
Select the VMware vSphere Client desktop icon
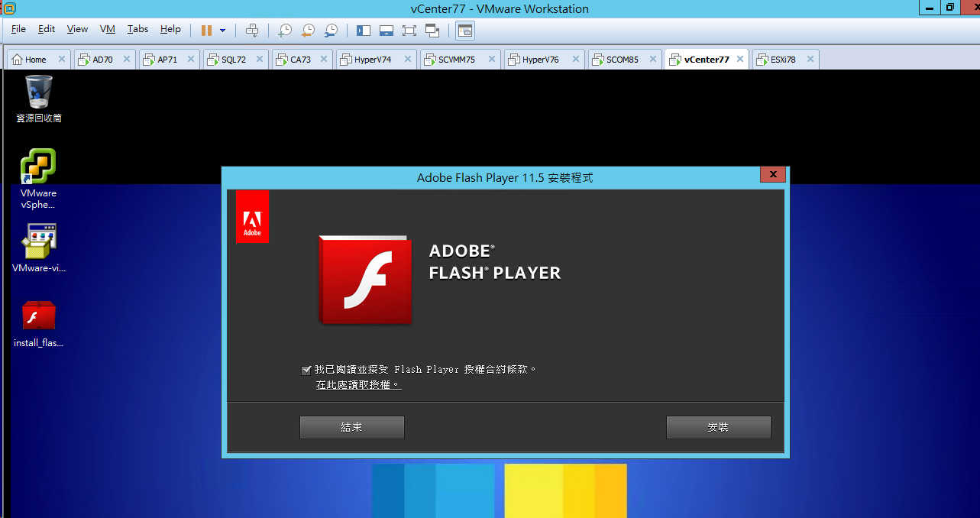coord(39,178)
